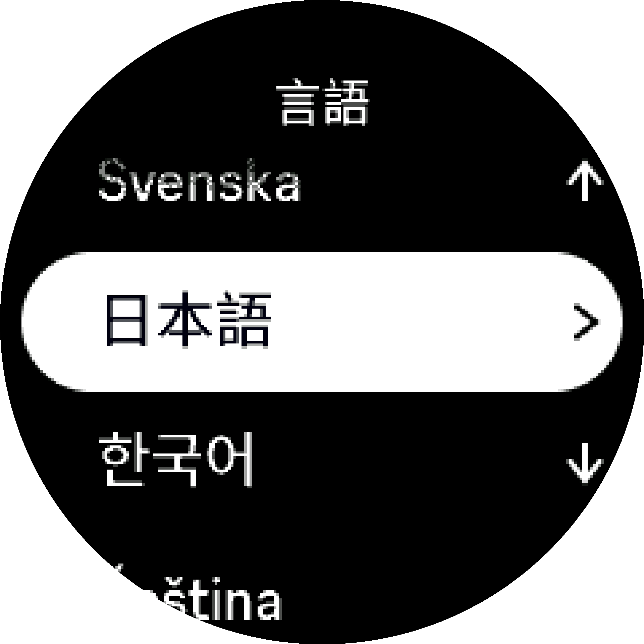Click the right chevron beside 日本語

(585, 322)
